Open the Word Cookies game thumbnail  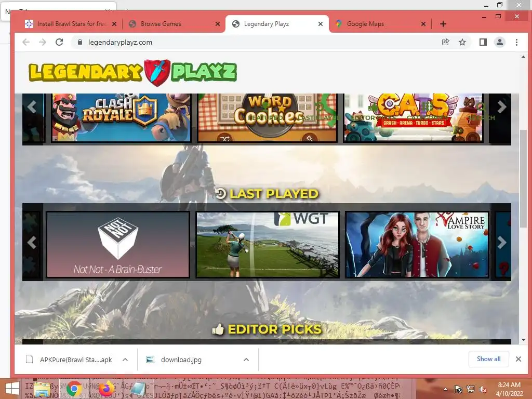[268, 118]
